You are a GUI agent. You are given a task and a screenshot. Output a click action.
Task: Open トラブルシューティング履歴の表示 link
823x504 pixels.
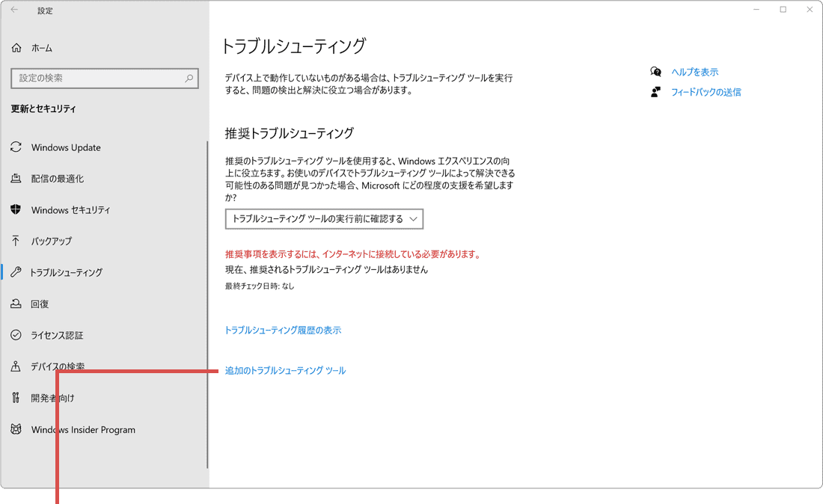[283, 330]
